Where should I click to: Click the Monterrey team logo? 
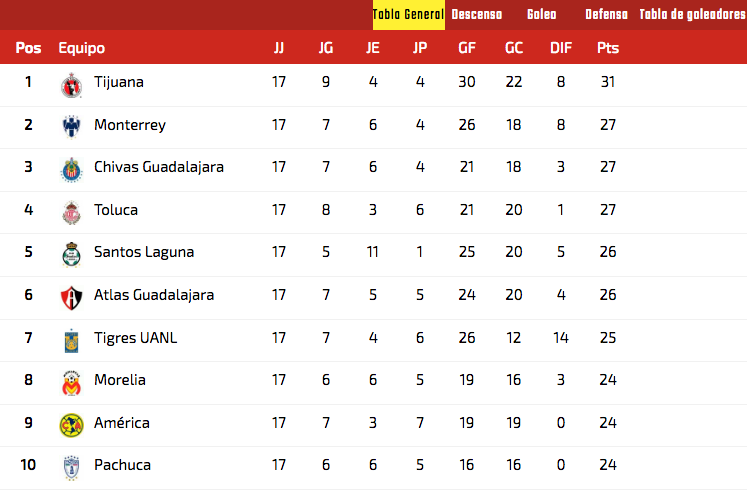[x=71, y=127]
